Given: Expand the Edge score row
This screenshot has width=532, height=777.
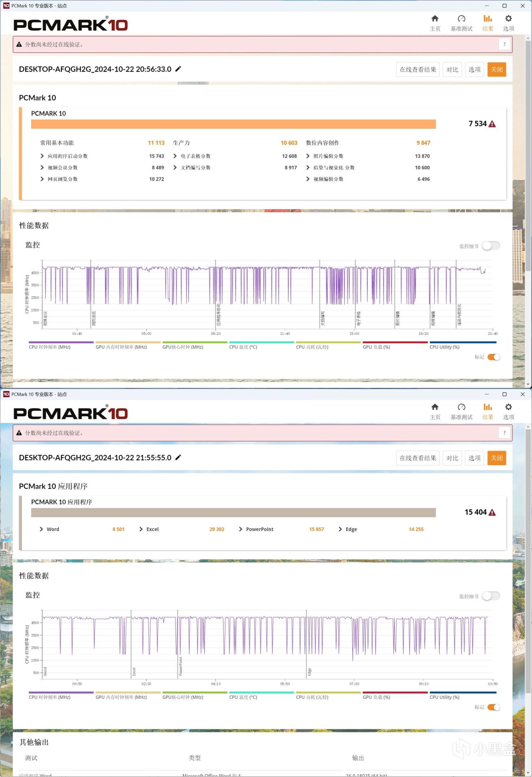Looking at the screenshot, I should (340, 529).
